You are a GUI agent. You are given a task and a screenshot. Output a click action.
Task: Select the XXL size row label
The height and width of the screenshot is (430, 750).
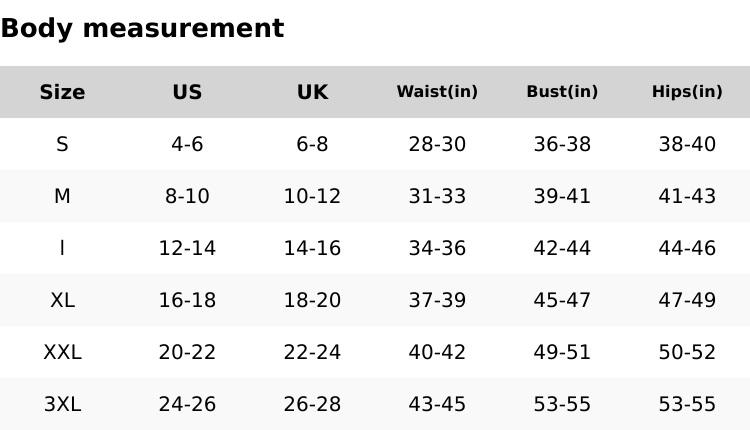click(62, 352)
